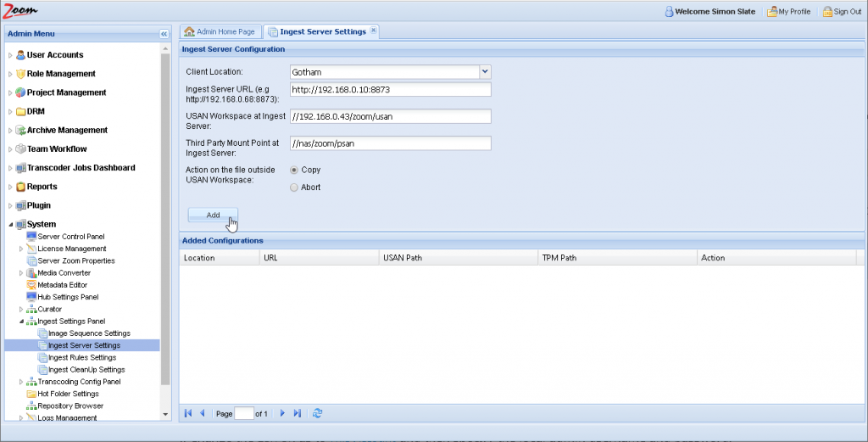Viewport: 868px width, 442px height.
Task: Click the refresh icon in paging toolbar
Action: point(318,413)
